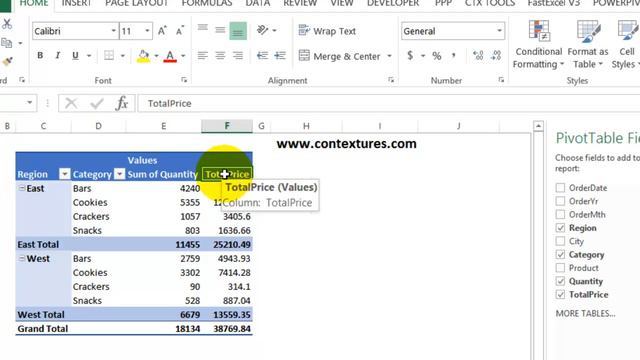Uncheck the Region field
640x360 pixels.
pos(560,227)
